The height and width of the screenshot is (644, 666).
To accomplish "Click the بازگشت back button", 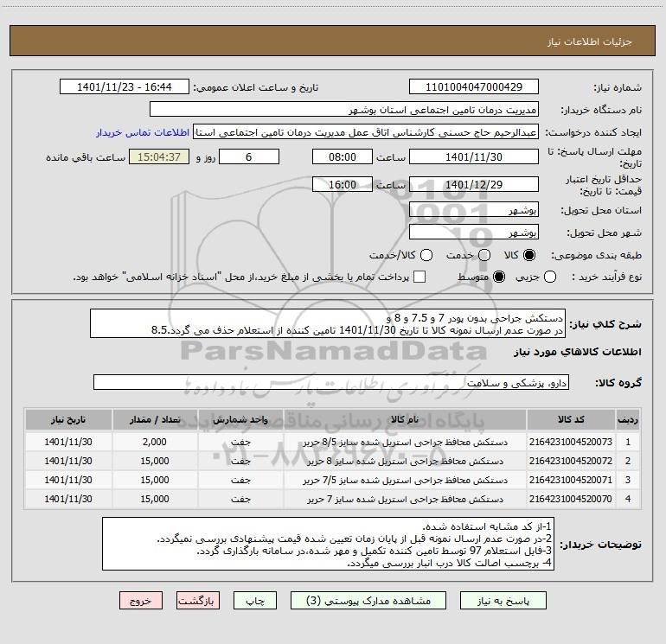I will click(x=198, y=601).
